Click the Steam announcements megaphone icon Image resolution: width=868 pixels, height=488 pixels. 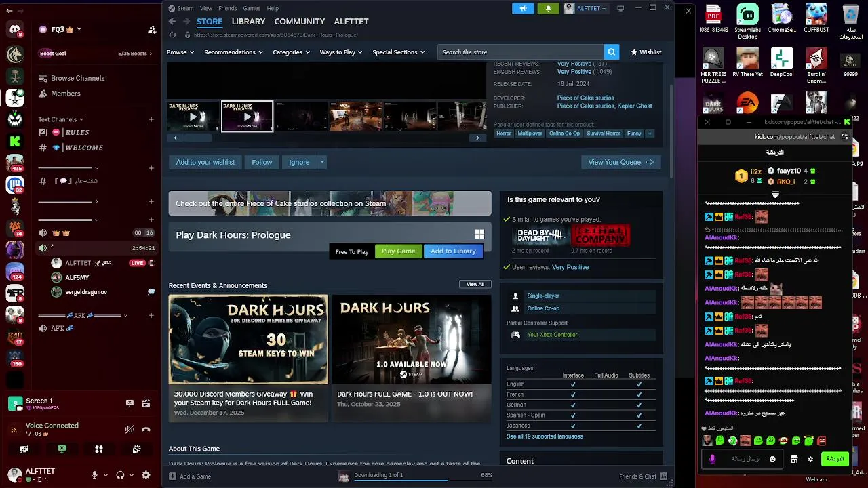523,8
